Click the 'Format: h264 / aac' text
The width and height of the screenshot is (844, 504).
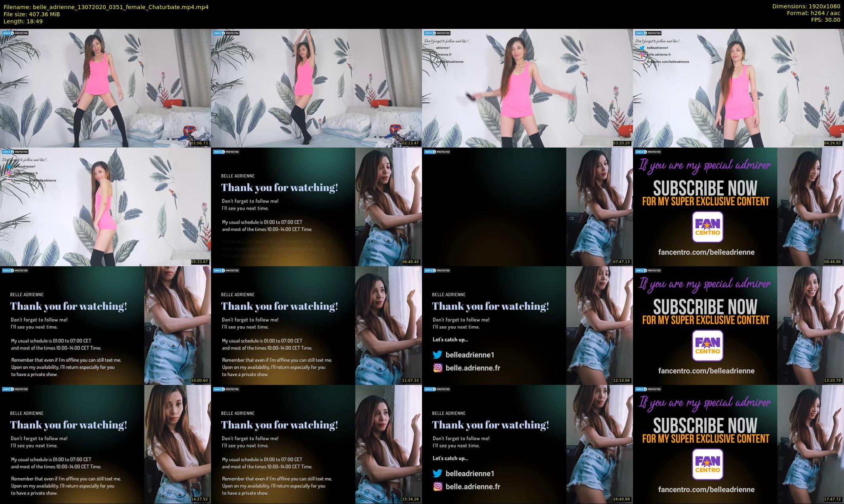[x=814, y=13]
